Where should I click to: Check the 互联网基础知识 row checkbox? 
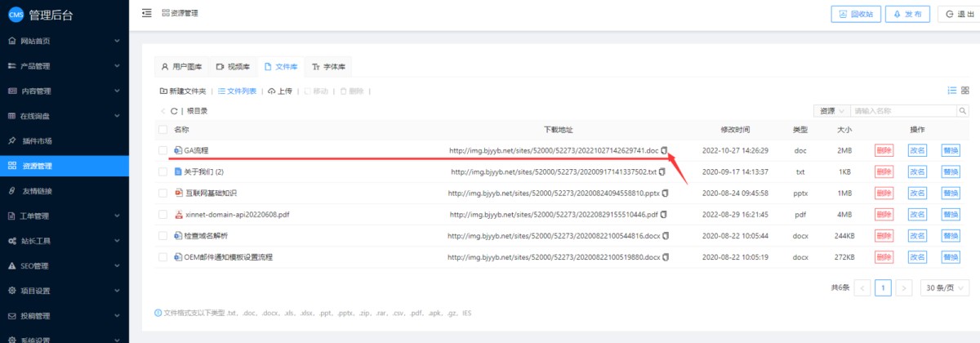point(163,193)
